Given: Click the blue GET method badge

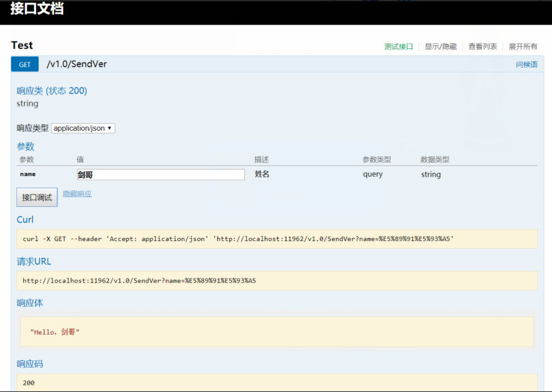Looking at the screenshot, I should 25,64.
